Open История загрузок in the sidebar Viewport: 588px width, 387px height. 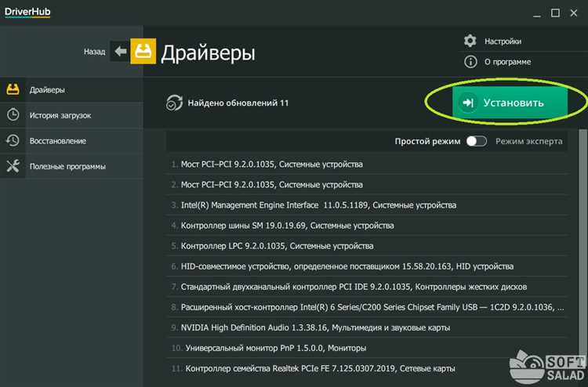click(x=71, y=115)
